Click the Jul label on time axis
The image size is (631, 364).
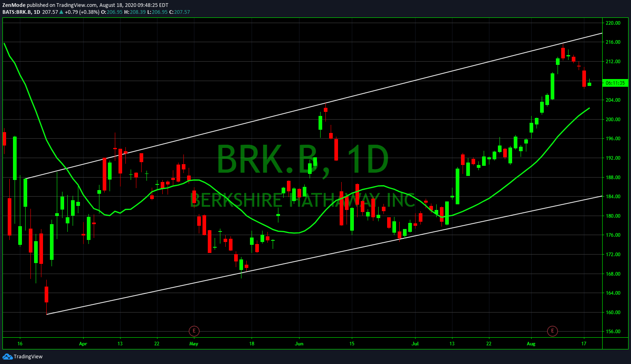[x=415, y=344]
